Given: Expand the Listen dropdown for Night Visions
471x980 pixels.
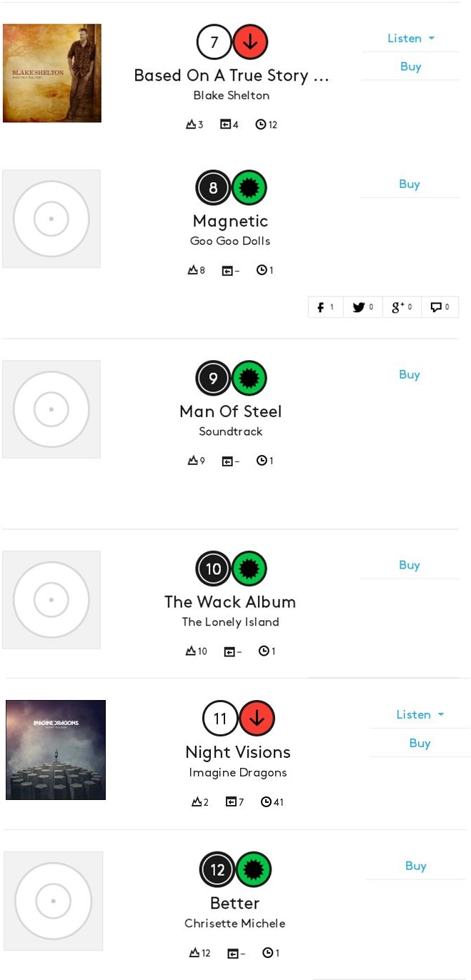Looking at the screenshot, I should pyautogui.click(x=420, y=715).
